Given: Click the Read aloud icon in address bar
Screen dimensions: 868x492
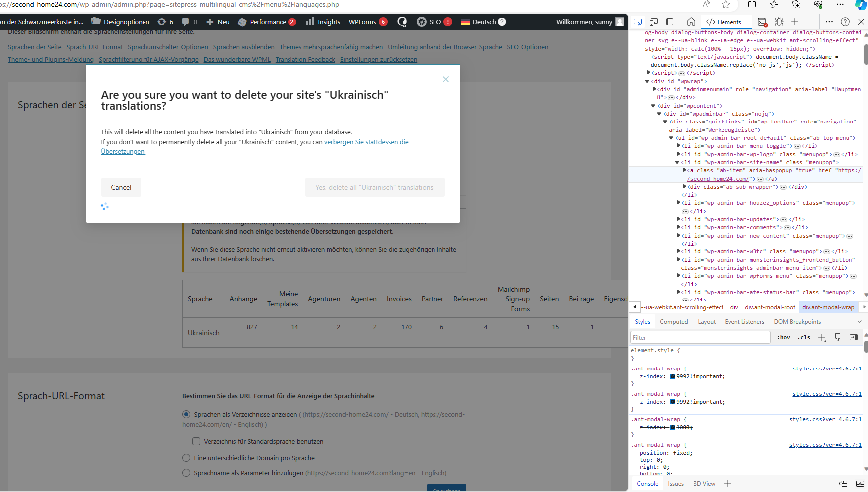Looking at the screenshot, I should (x=706, y=5).
